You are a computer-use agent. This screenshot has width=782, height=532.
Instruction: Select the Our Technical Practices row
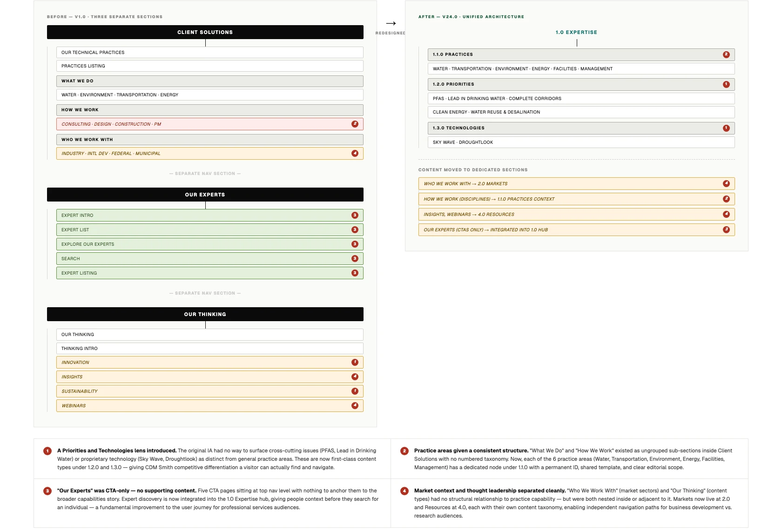click(x=210, y=52)
